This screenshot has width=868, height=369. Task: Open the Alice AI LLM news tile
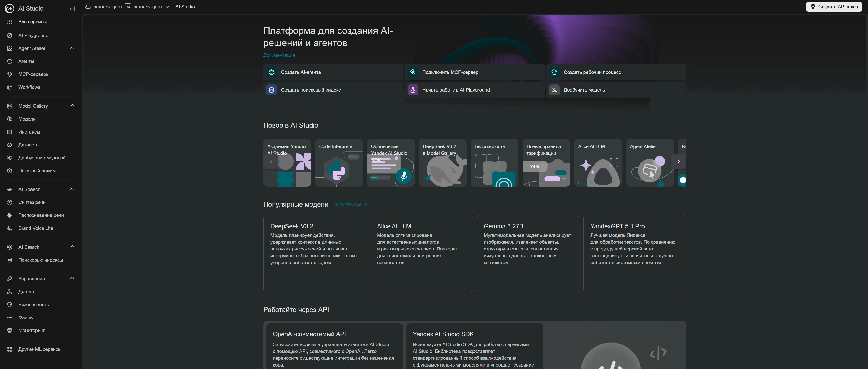(x=598, y=163)
